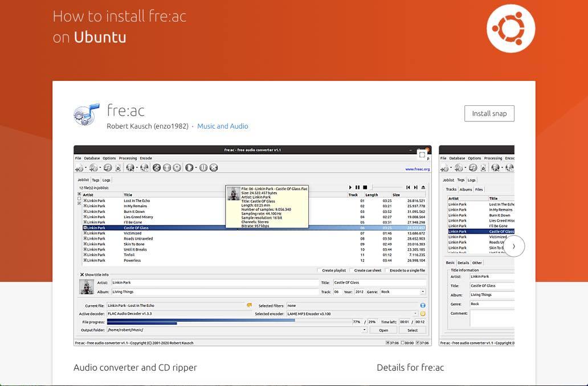Open the Processing menu
The image size is (588, 386).
click(128, 158)
